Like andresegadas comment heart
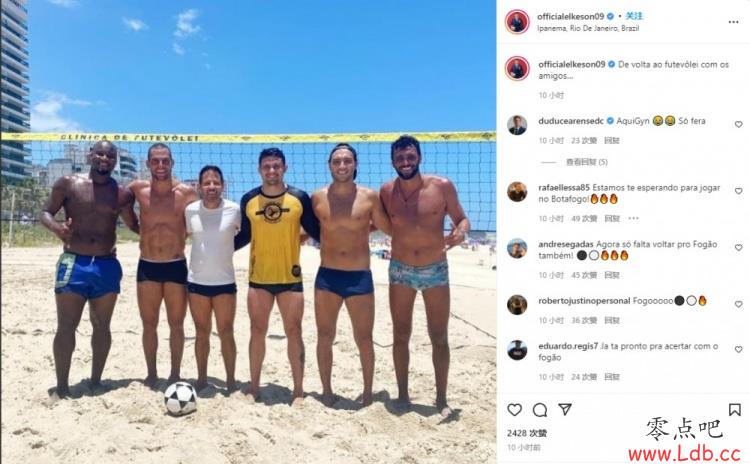 point(738,247)
